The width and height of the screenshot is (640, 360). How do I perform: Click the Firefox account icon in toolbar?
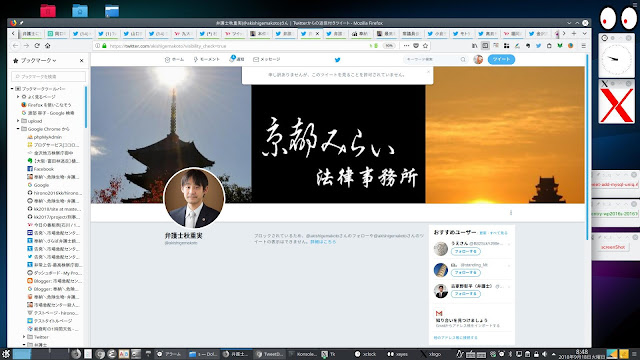(571, 46)
